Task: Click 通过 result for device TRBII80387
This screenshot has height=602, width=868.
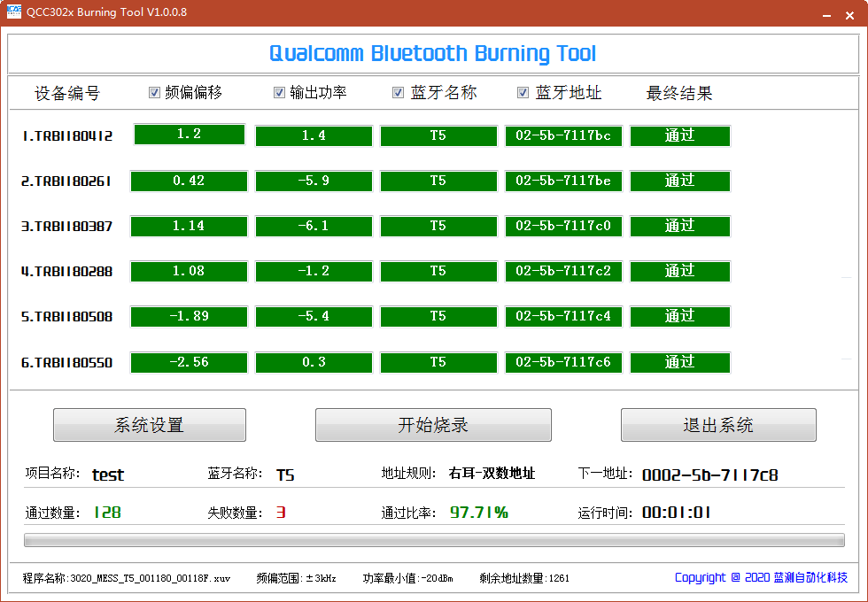Action: click(x=680, y=227)
